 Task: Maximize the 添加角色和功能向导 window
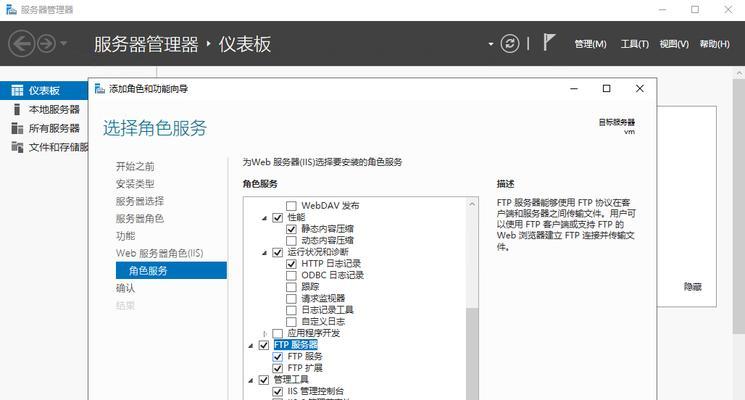click(x=607, y=88)
